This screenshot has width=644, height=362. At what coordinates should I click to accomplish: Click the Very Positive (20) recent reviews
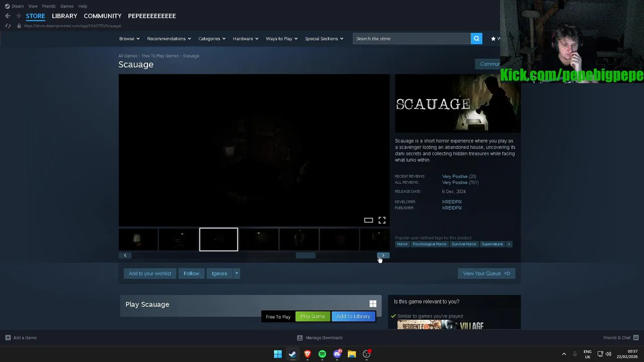pos(459,176)
